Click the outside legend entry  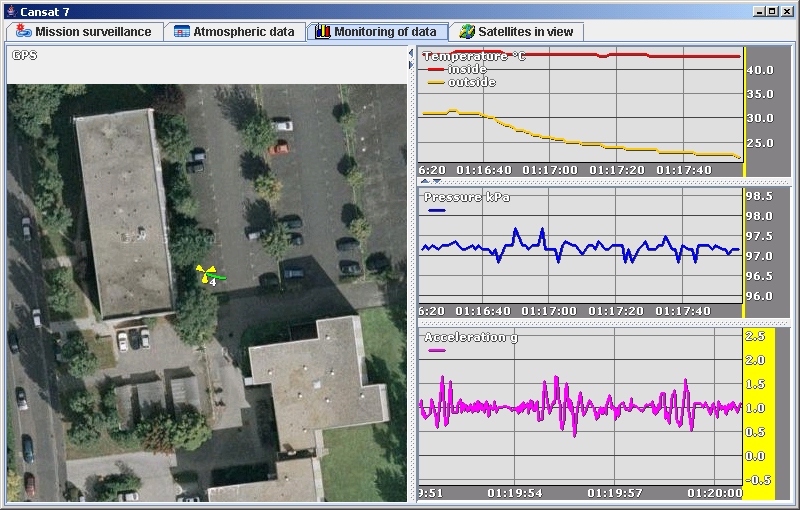point(462,82)
